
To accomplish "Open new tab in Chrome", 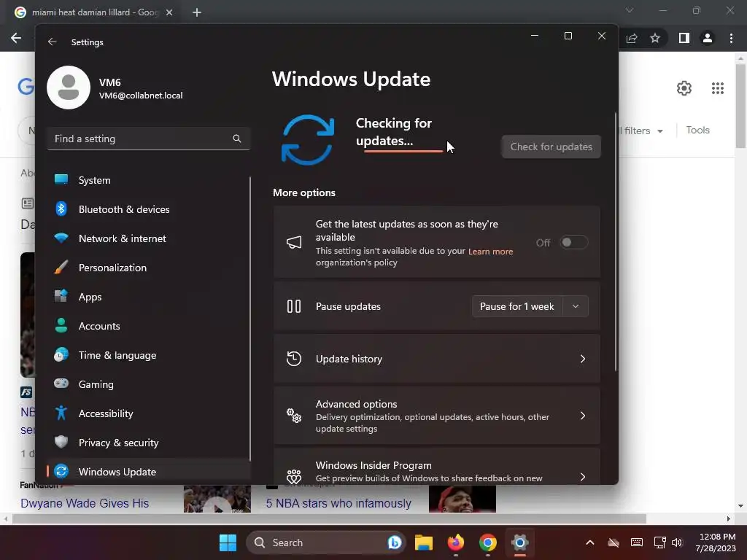I will point(197,12).
